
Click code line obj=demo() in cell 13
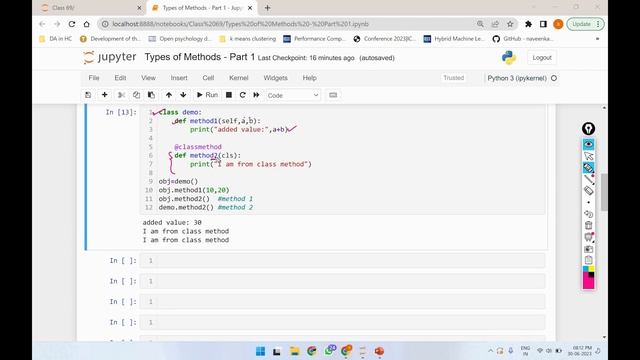click(x=178, y=181)
